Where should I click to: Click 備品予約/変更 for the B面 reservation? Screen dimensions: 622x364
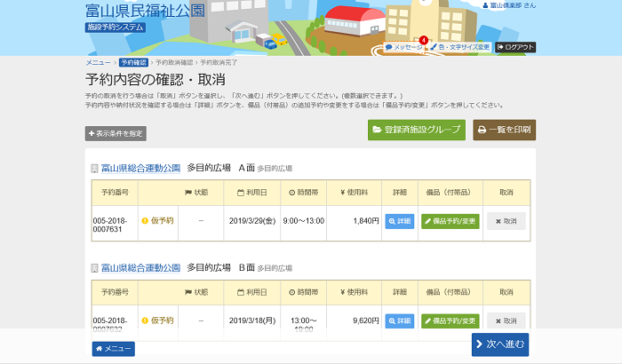pyautogui.click(x=451, y=320)
